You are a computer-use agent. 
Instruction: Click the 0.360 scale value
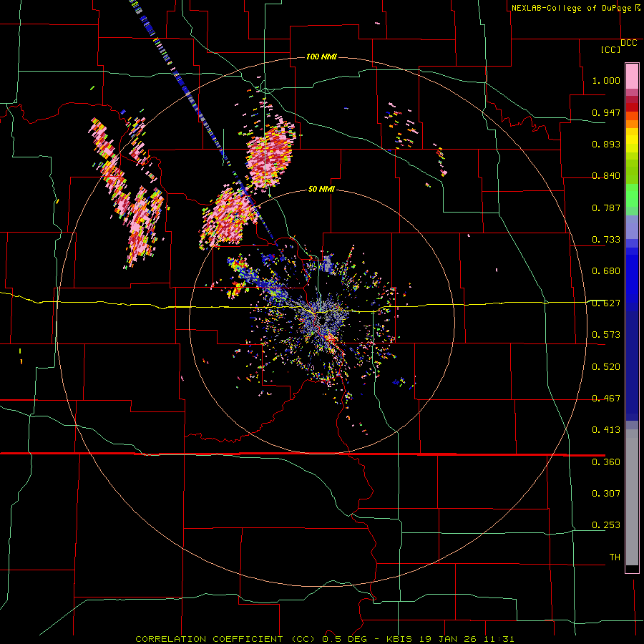point(606,462)
